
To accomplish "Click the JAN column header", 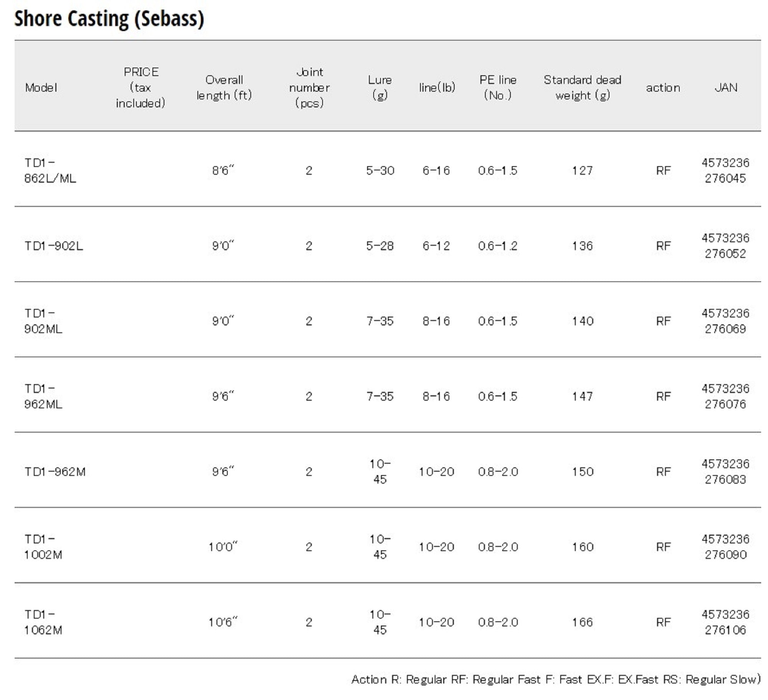I will [x=725, y=87].
